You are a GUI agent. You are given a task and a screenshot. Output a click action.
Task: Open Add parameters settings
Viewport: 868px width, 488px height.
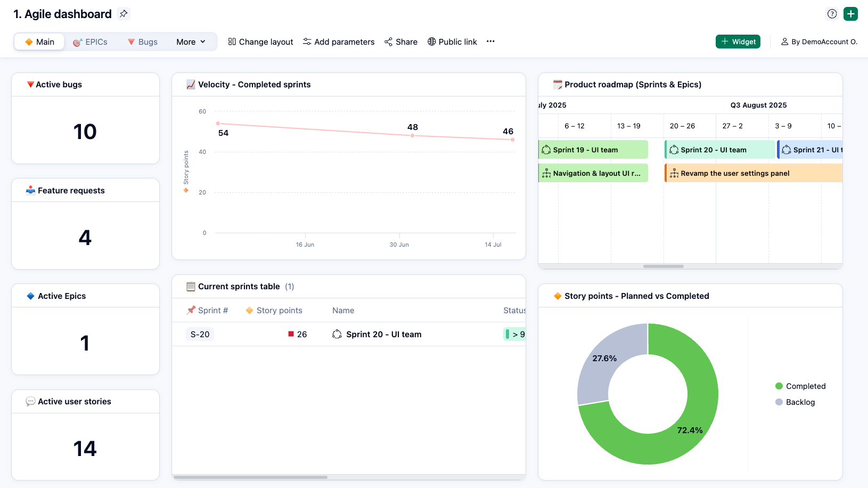pos(339,42)
